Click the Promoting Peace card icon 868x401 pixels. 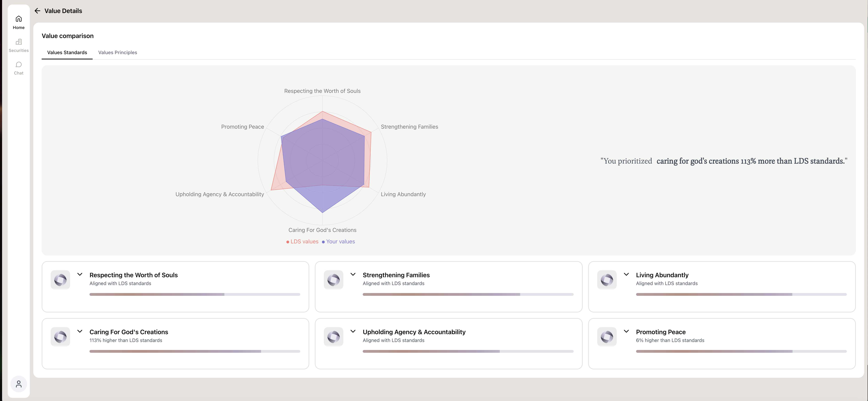[607, 337]
